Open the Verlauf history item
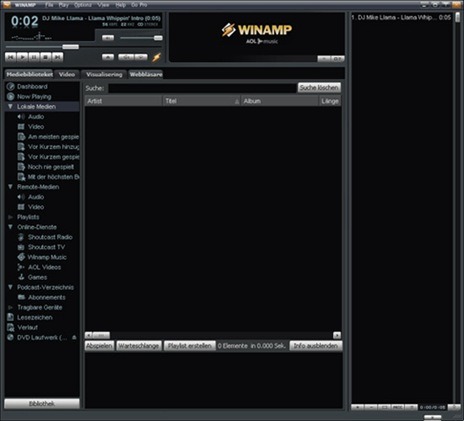Image resolution: width=464 pixels, height=421 pixels. (27, 327)
